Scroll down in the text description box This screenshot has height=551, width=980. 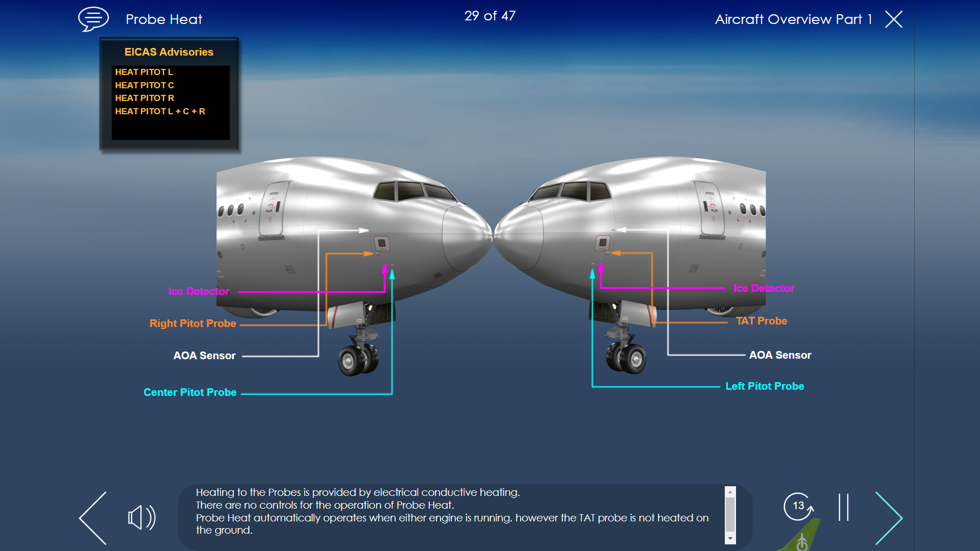coord(733,538)
